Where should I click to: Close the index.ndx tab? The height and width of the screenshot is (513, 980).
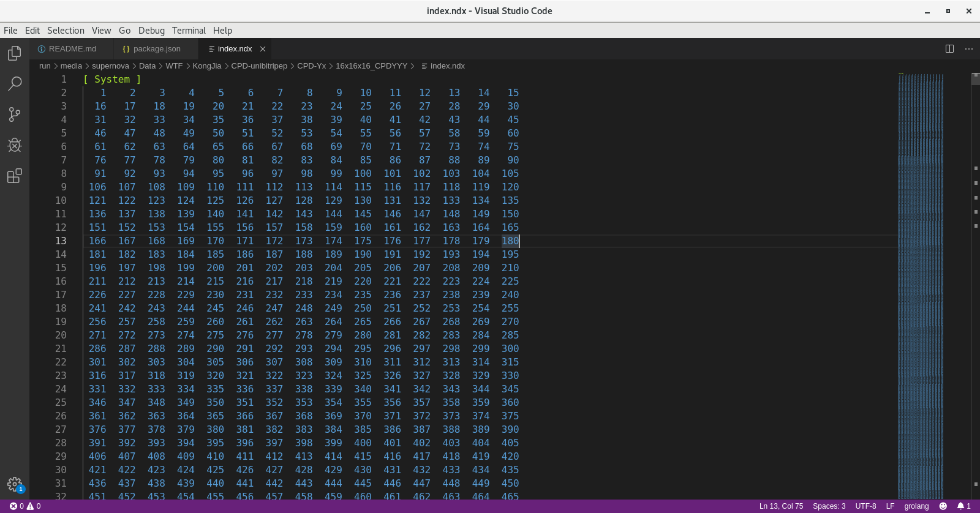(263, 49)
